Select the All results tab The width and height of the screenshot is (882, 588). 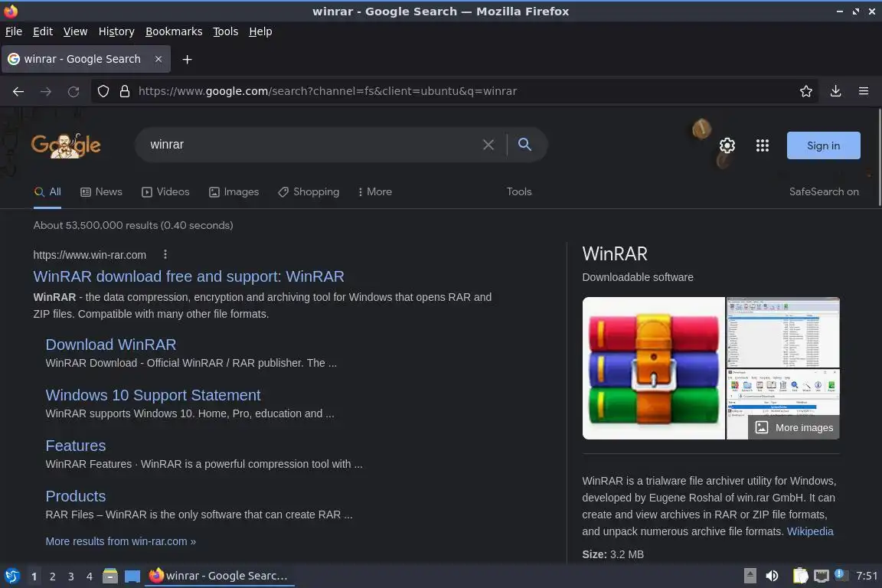47,192
